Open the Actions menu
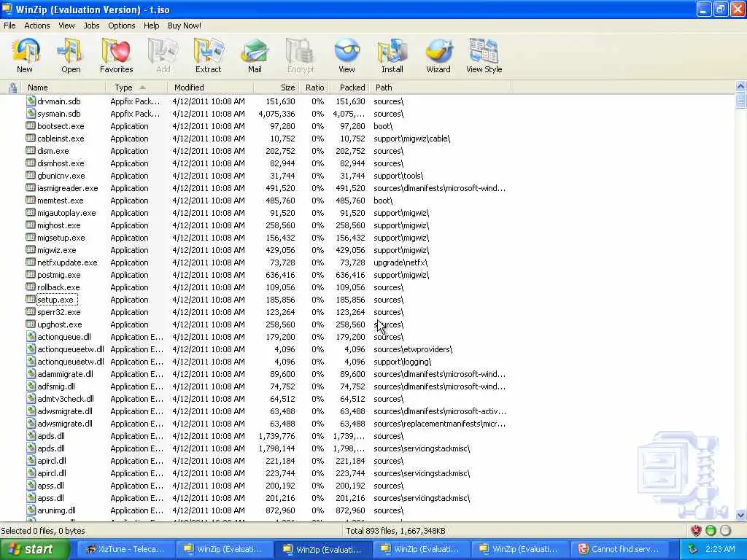Screen dimensions: 747x560 [x=36, y=26]
